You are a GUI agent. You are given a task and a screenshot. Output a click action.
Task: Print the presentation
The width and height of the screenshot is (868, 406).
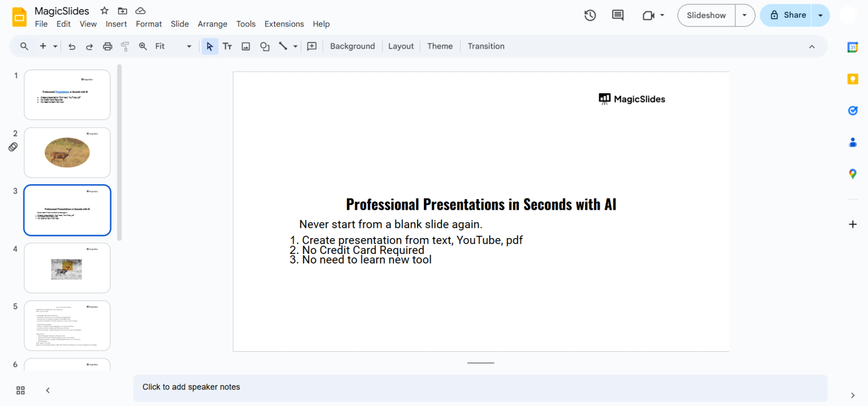click(107, 46)
